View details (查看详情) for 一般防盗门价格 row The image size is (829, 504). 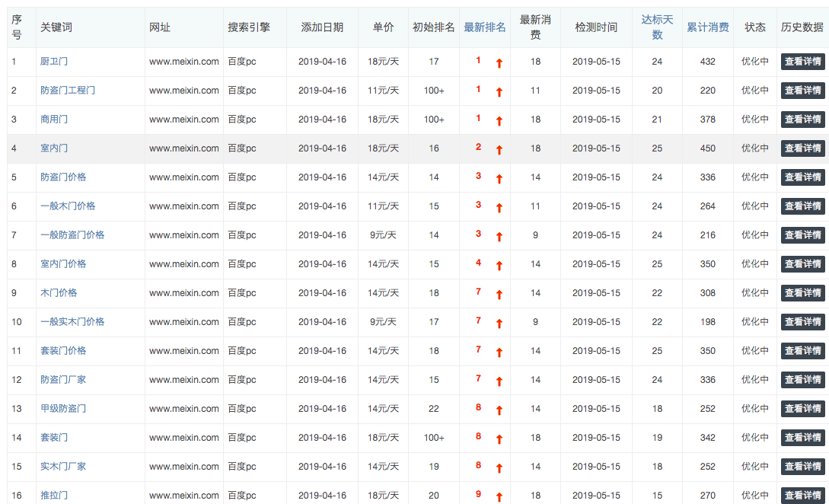coord(802,234)
